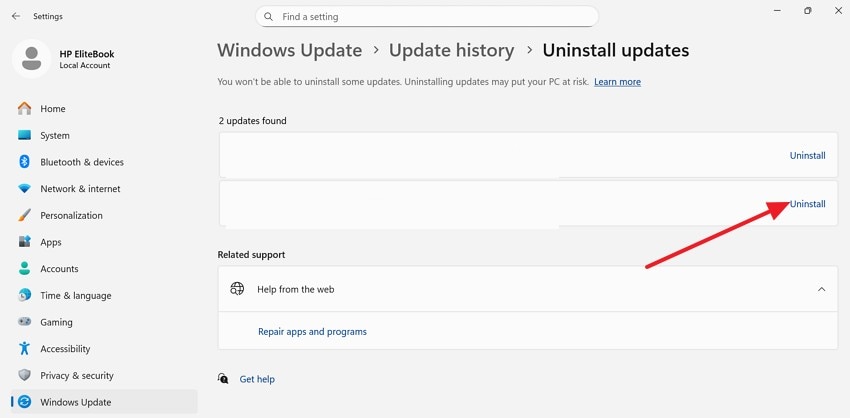This screenshot has width=850, height=418.
Task: Click the Accounts person icon
Action: click(24, 268)
